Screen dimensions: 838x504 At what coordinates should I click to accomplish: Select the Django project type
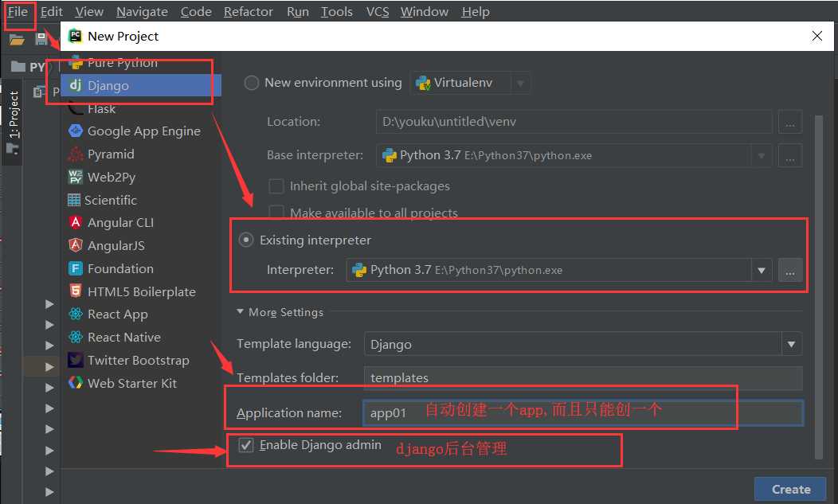(140, 85)
